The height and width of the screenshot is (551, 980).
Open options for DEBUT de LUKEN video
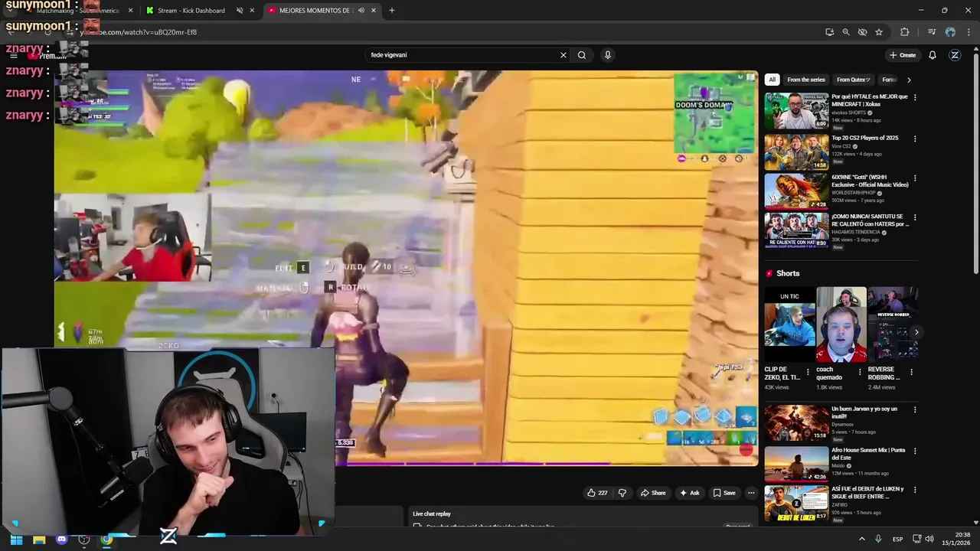pyautogui.click(x=915, y=490)
